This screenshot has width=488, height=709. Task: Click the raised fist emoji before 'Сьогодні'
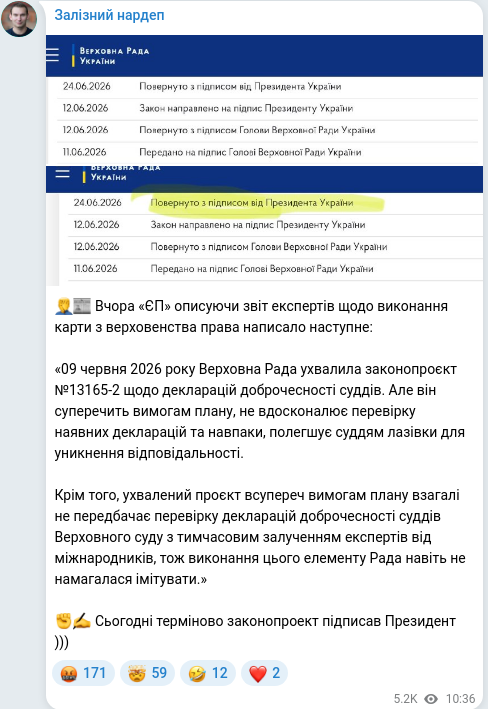[63, 621]
